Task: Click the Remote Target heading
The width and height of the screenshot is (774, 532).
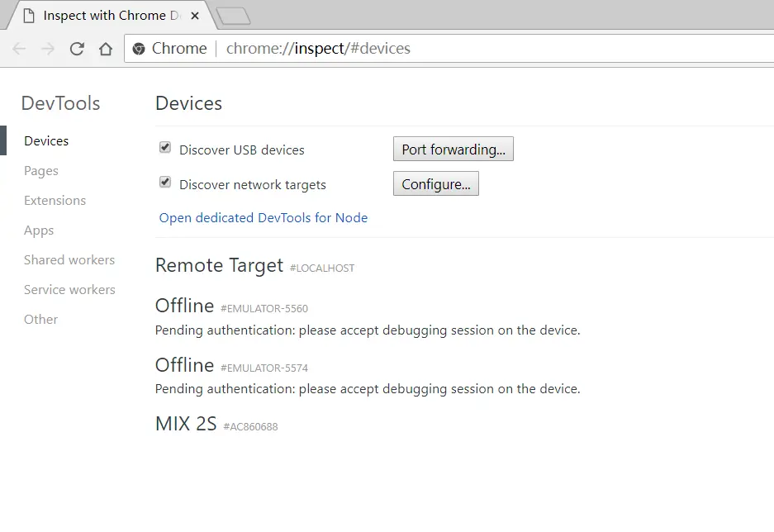Action: click(219, 265)
